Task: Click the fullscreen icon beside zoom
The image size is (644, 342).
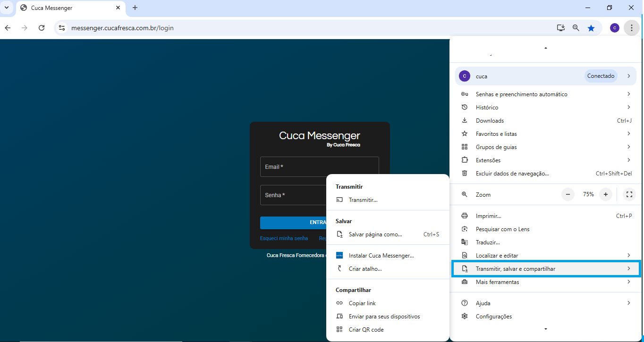Action: 629,194
